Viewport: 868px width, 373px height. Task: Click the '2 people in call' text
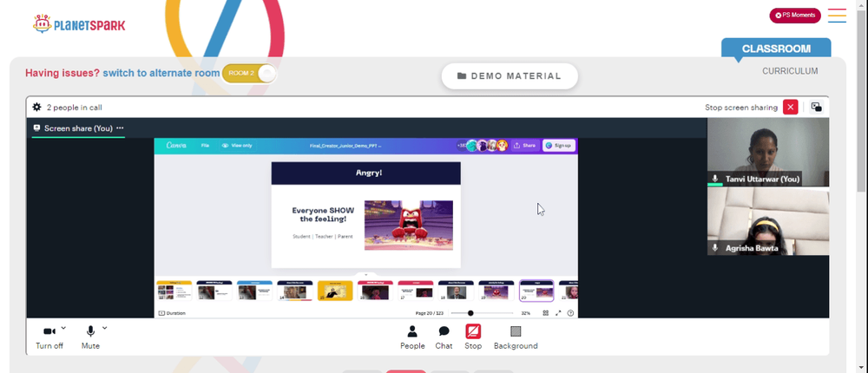coord(74,108)
